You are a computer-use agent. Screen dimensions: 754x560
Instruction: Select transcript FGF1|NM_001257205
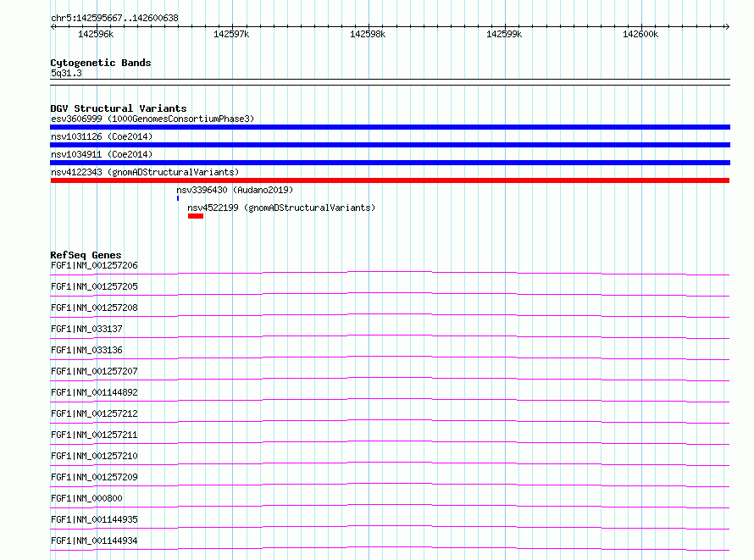94,286
